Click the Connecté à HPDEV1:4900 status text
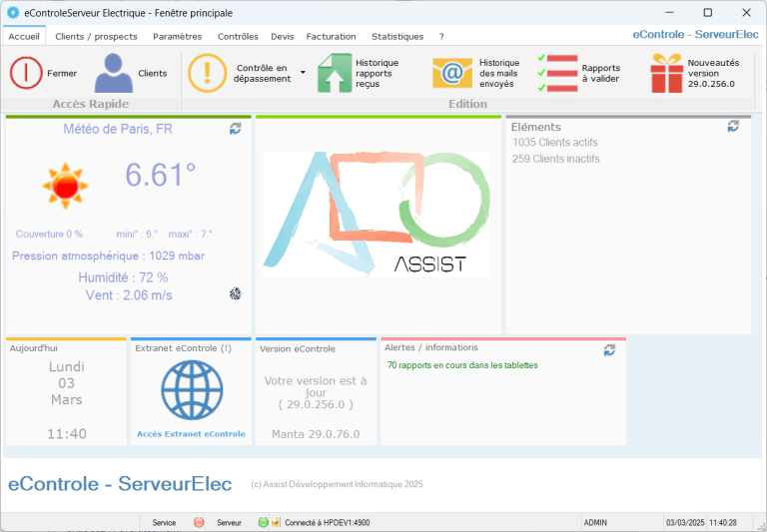 click(328, 523)
